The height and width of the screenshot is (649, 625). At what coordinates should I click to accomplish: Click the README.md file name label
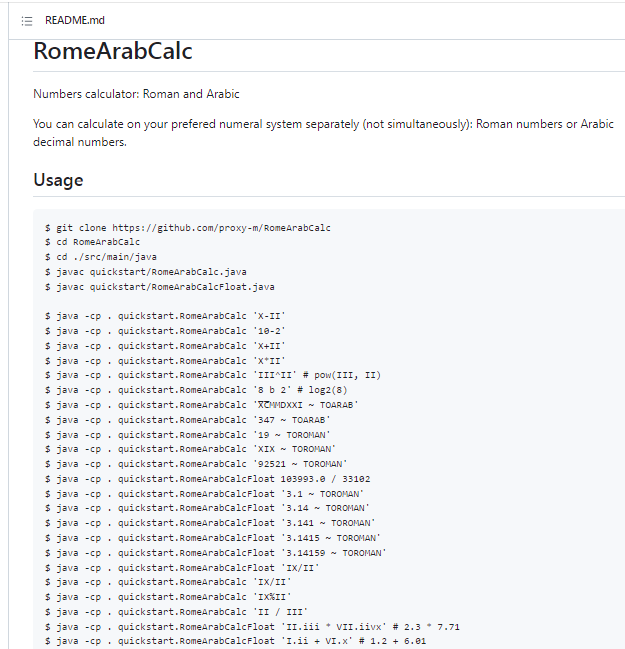[74, 20]
